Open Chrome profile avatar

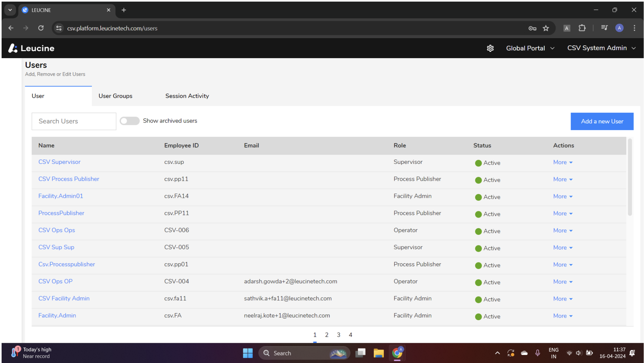click(x=619, y=28)
